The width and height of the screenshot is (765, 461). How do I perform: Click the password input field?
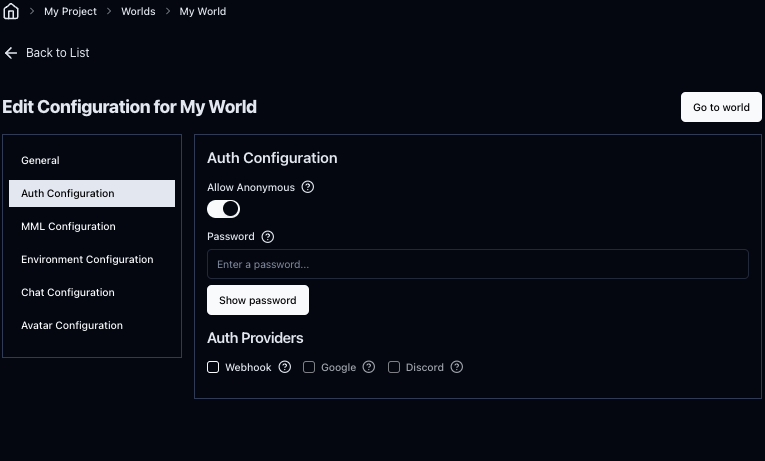477,264
